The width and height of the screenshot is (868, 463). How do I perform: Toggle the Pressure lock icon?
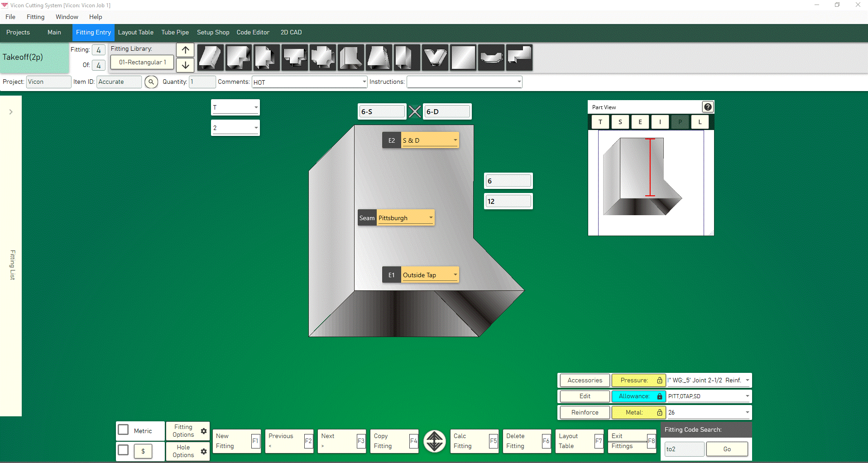(x=659, y=380)
